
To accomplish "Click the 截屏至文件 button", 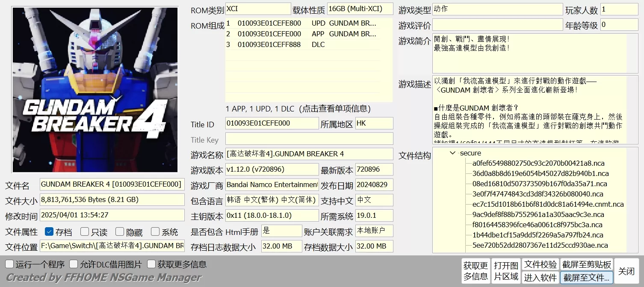I will point(587,277).
